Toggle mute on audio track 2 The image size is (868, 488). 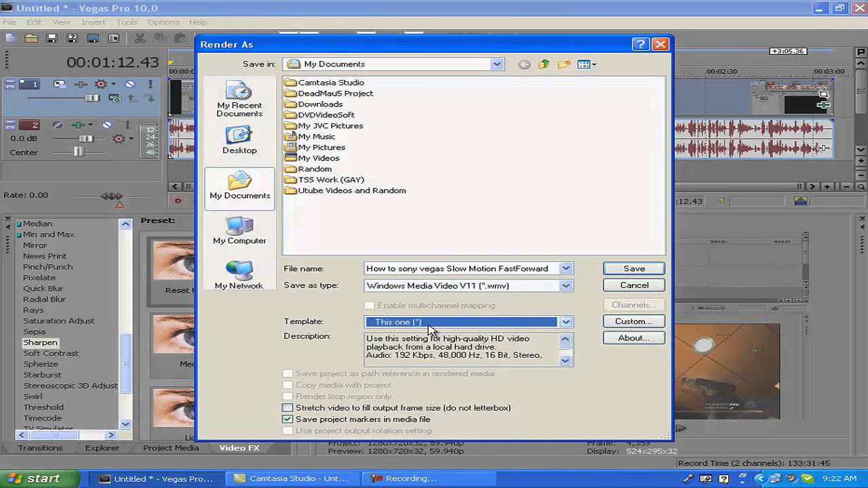[x=106, y=125]
